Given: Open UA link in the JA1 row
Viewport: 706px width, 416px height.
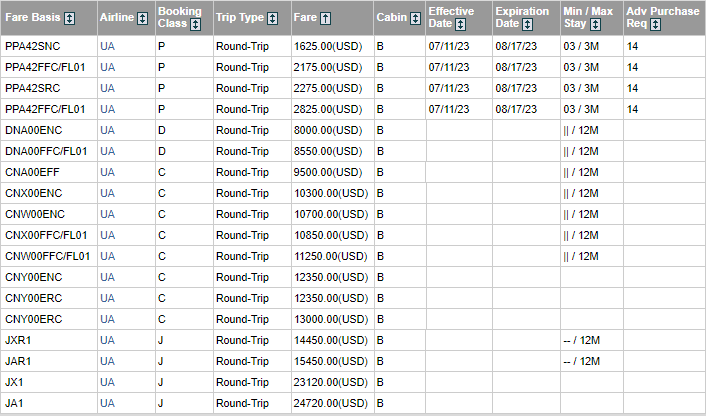Looking at the screenshot, I should [108, 403].
